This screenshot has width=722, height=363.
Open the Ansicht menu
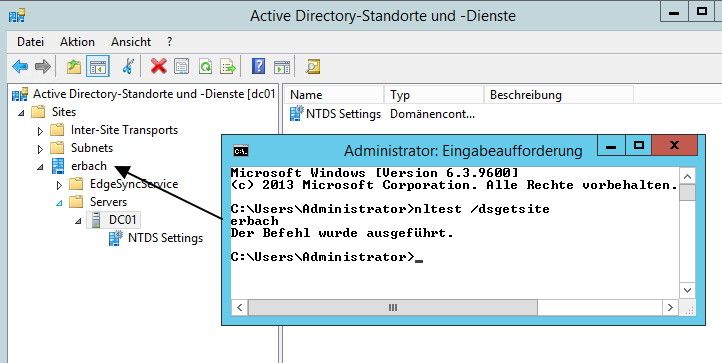(131, 42)
